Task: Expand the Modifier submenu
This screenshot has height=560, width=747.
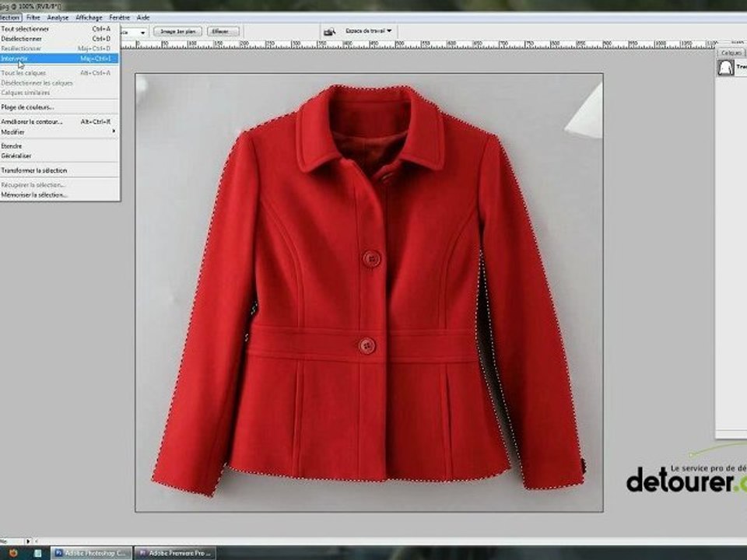Action: coord(59,132)
